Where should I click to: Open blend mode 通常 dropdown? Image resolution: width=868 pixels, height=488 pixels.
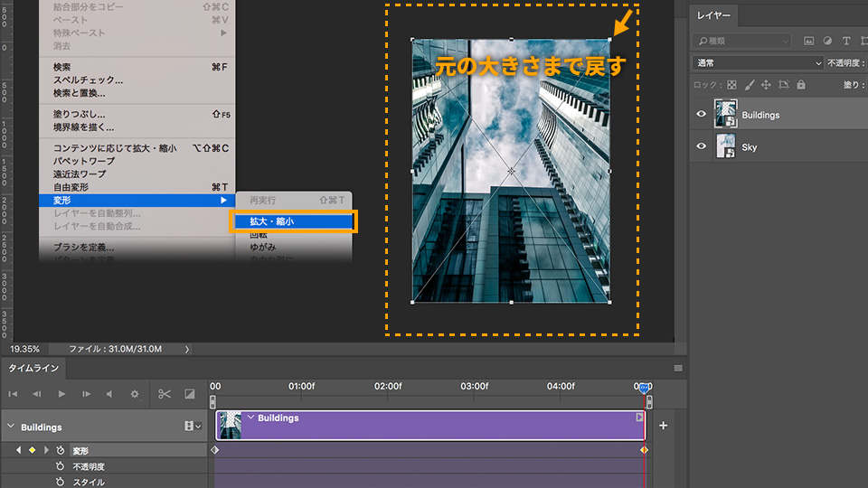758,63
